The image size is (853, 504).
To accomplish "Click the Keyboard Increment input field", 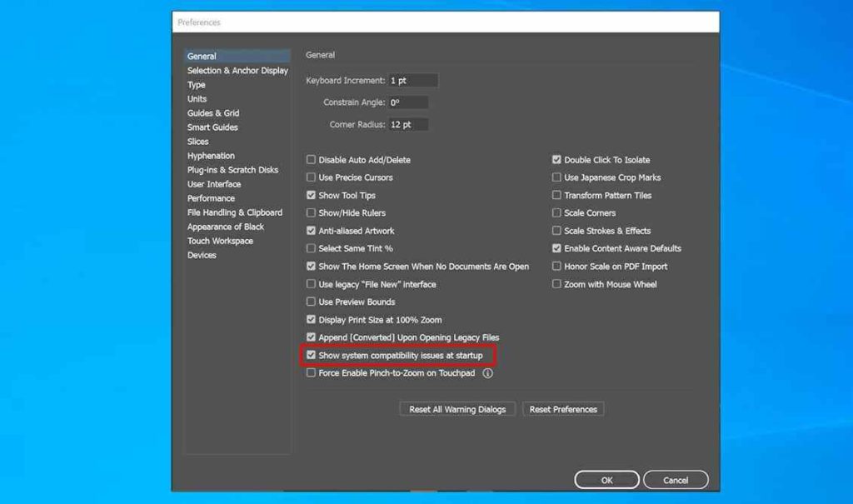I will tap(413, 81).
